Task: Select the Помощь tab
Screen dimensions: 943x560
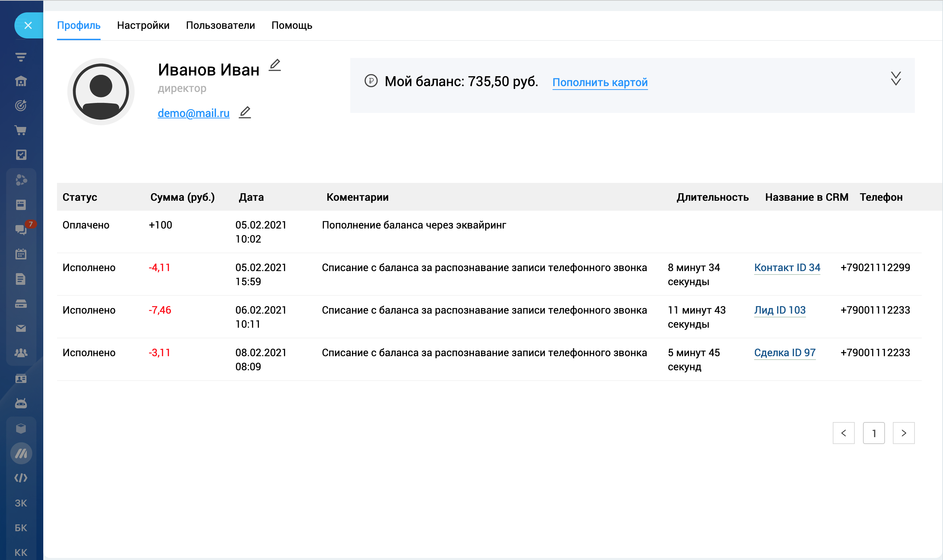Action: coord(292,25)
